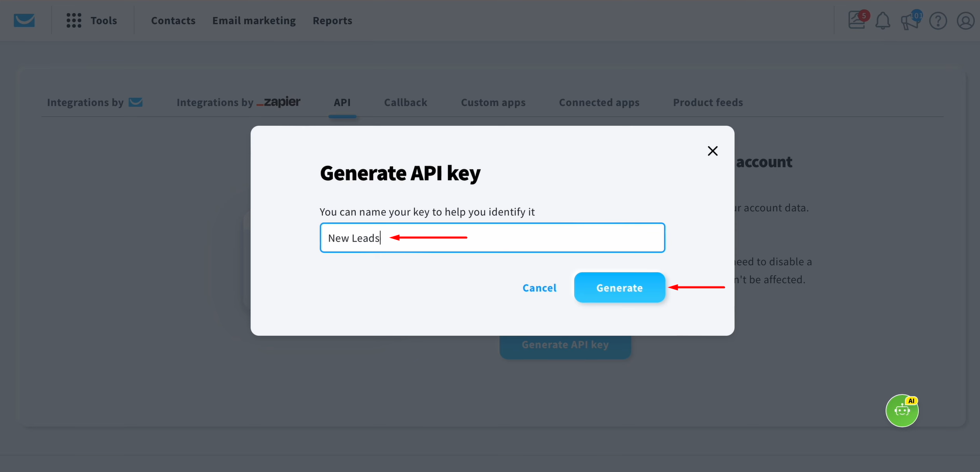Open the Contacts menu
980x472 pixels.
pyautogui.click(x=173, y=21)
